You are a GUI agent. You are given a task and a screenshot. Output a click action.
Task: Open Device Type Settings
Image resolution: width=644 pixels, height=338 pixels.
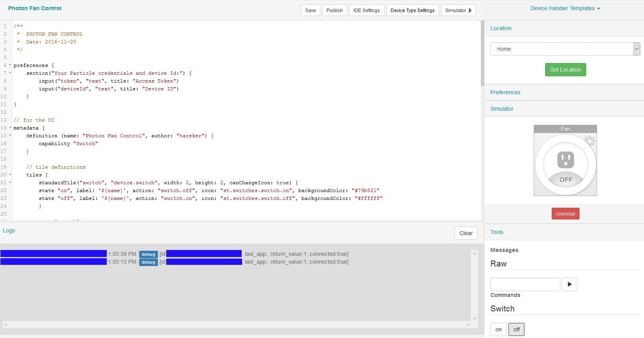tap(413, 10)
